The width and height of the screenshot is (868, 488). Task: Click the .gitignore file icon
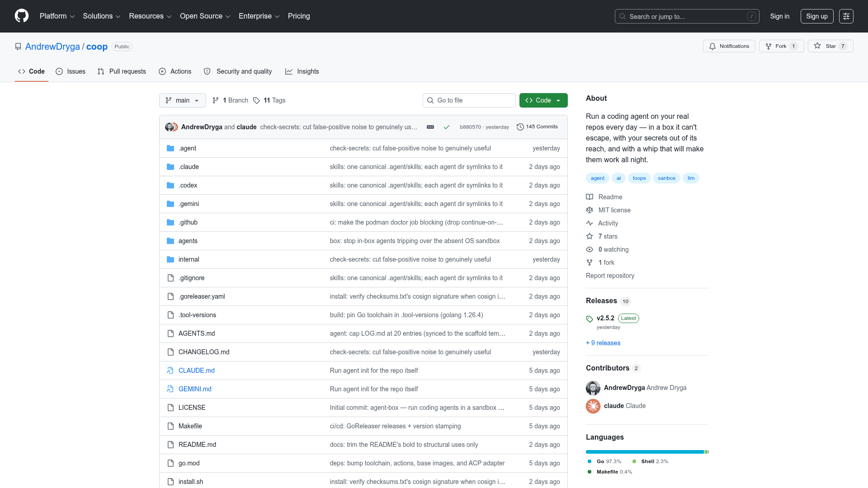point(170,278)
